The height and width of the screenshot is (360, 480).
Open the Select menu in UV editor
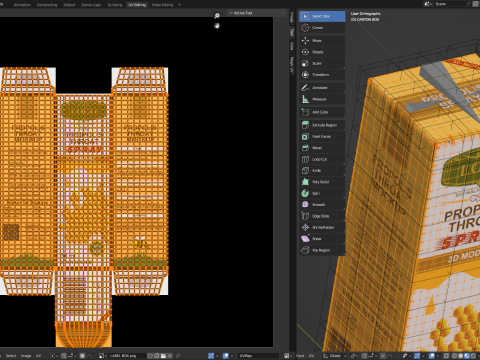(x=11, y=356)
